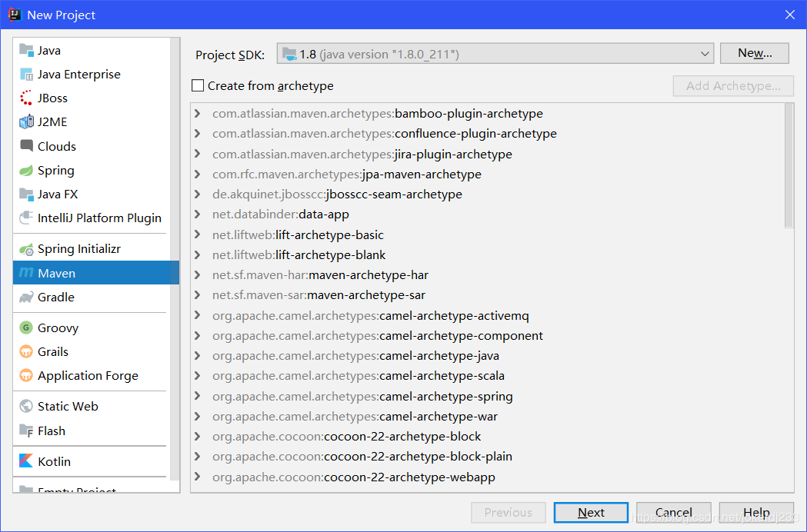Click the red JBoss icon
Viewport: 807px width, 532px height.
[26, 98]
